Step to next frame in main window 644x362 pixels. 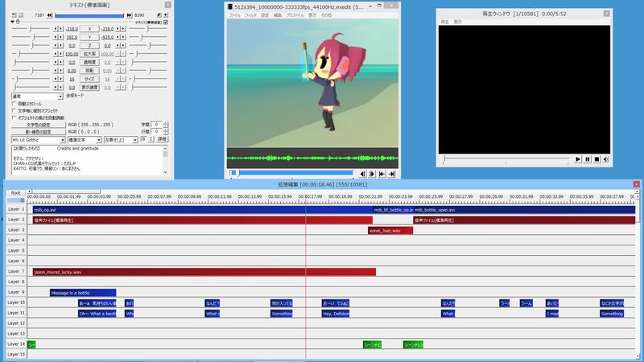point(372,174)
